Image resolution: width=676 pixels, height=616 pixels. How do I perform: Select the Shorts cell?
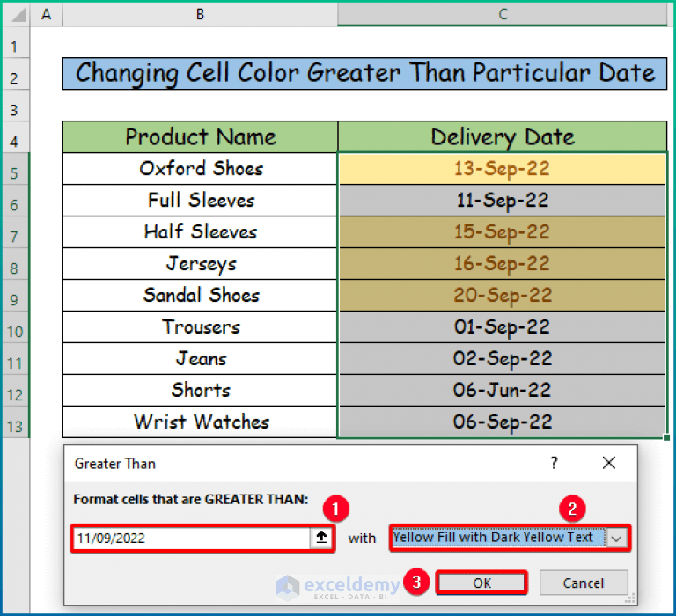coord(200,390)
